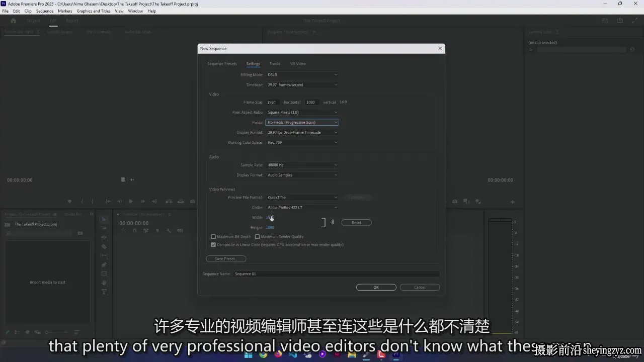Click the horizontal Frame Size field showing 1920

point(273,102)
